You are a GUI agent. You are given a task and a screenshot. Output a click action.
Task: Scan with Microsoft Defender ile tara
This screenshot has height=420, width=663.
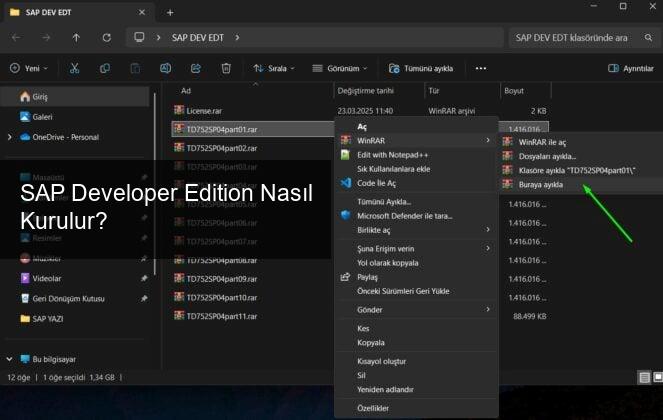[405, 215]
